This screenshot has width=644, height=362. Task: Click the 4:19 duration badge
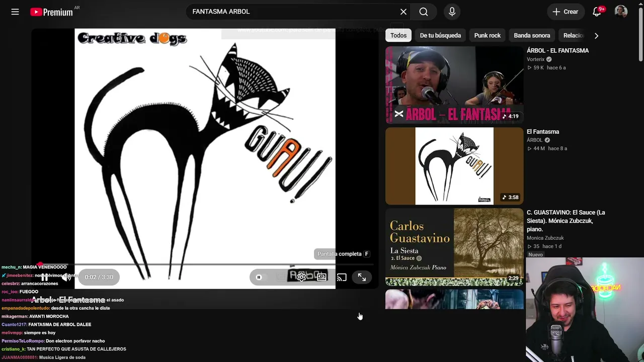(x=510, y=116)
